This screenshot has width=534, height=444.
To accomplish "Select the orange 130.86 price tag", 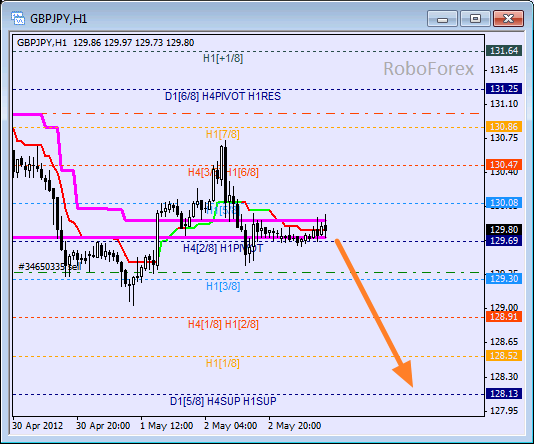I will tap(504, 127).
